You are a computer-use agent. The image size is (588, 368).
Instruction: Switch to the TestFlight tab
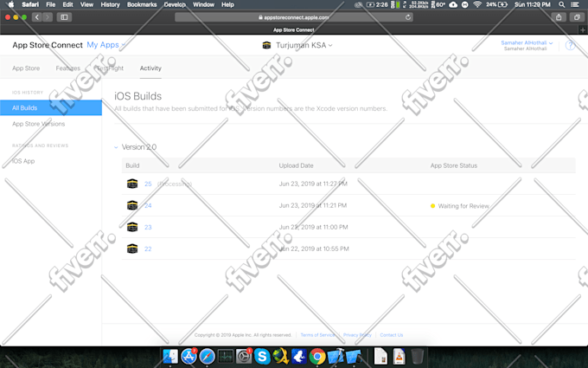tap(110, 68)
